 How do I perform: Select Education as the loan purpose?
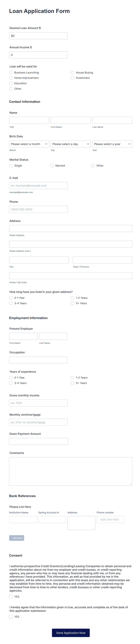pos(11,83)
